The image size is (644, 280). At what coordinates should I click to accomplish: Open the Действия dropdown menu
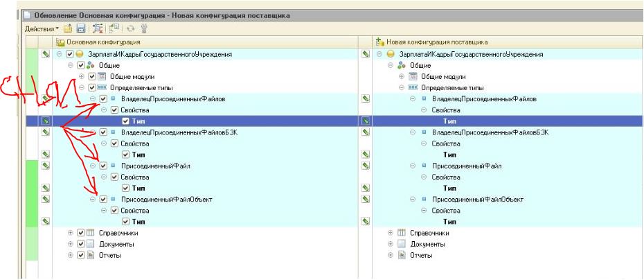(x=42, y=29)
